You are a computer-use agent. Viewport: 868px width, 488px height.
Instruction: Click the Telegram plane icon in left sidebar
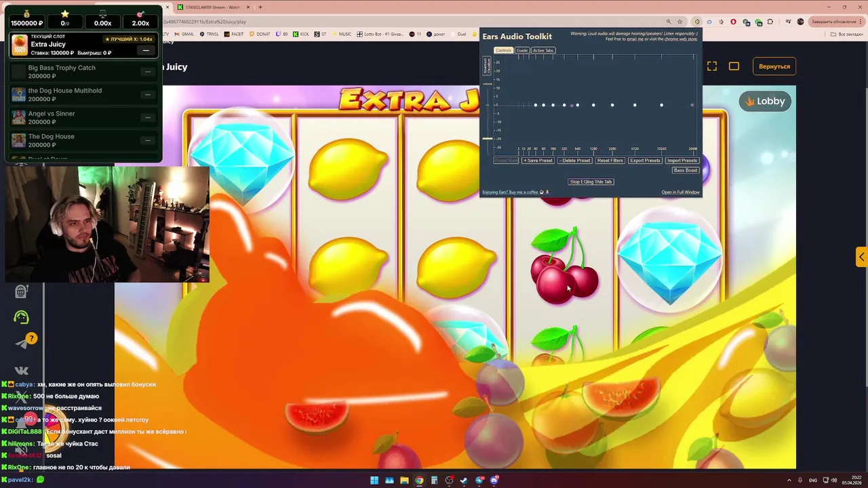tap(21, 344)
